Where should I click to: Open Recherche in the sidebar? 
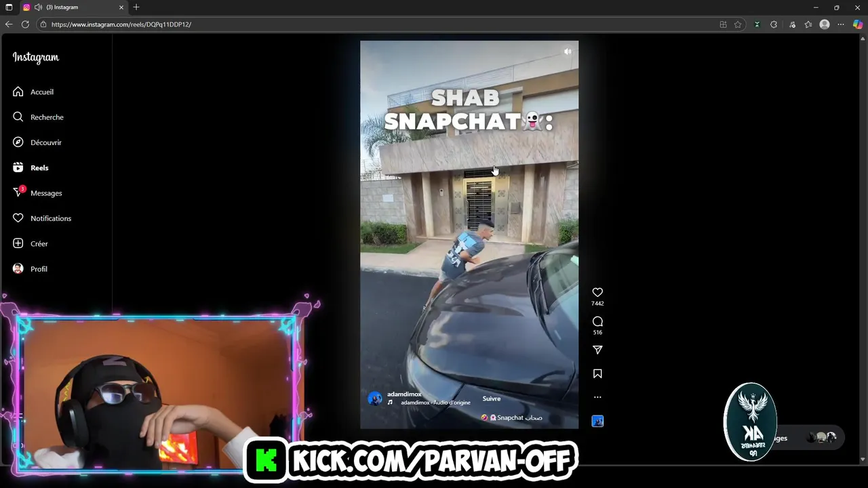(x=38, y=117)
